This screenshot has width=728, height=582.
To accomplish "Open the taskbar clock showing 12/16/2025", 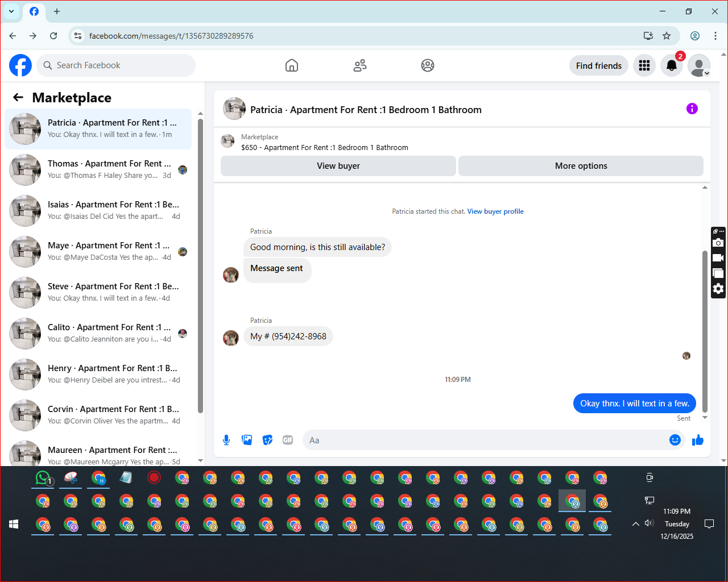I will click(677, 524).
